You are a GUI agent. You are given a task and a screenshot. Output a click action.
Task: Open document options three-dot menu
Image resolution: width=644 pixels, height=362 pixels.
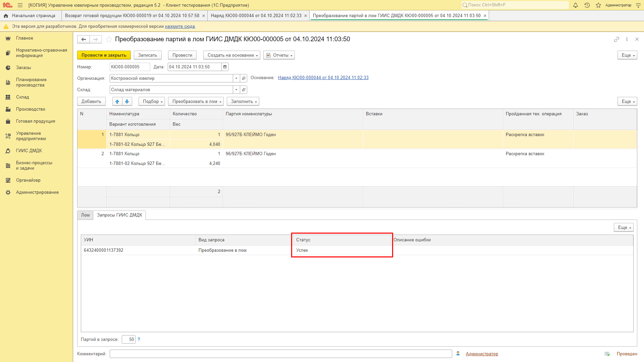[x=627, y=39]
